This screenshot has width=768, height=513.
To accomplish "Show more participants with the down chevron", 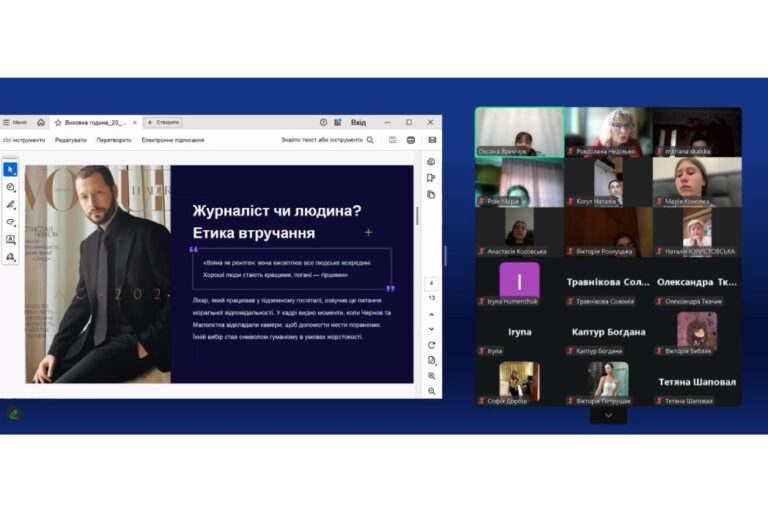I will [608, 415].
